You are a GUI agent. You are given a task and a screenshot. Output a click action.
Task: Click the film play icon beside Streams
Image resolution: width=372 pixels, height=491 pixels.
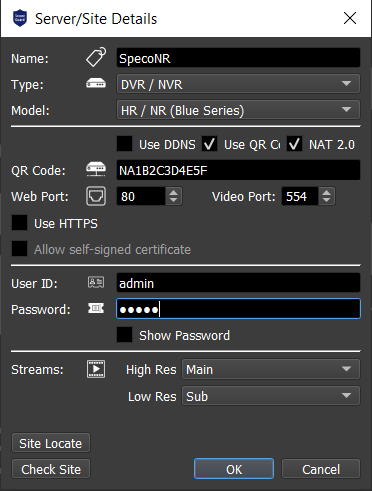[96, 369]
